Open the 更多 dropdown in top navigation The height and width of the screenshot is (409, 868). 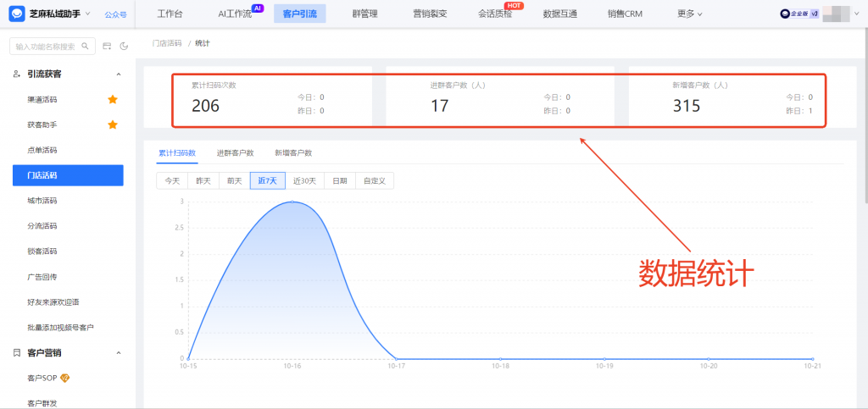[690, 14]
